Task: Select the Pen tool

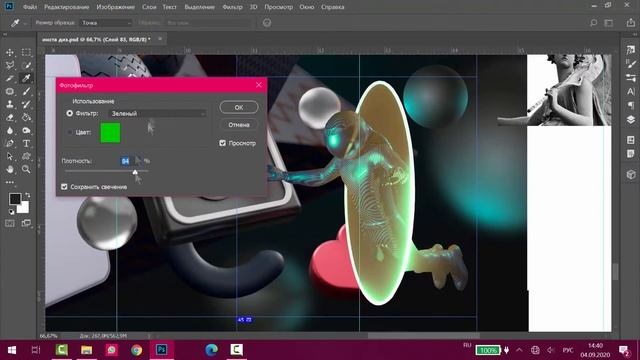Action: [10, 144]
